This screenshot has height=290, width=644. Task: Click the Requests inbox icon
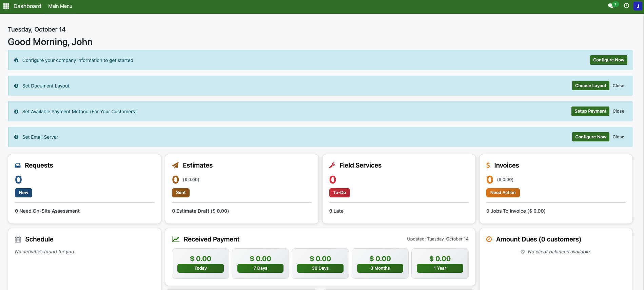pos(18,165)
